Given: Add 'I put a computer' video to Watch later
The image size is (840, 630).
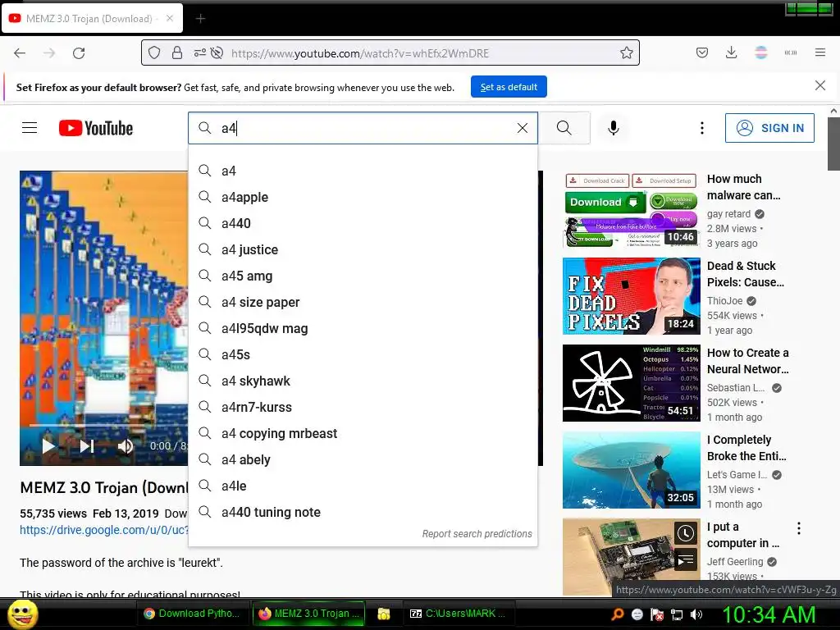Looking at the screenshot, I should (x=686, y=533).
